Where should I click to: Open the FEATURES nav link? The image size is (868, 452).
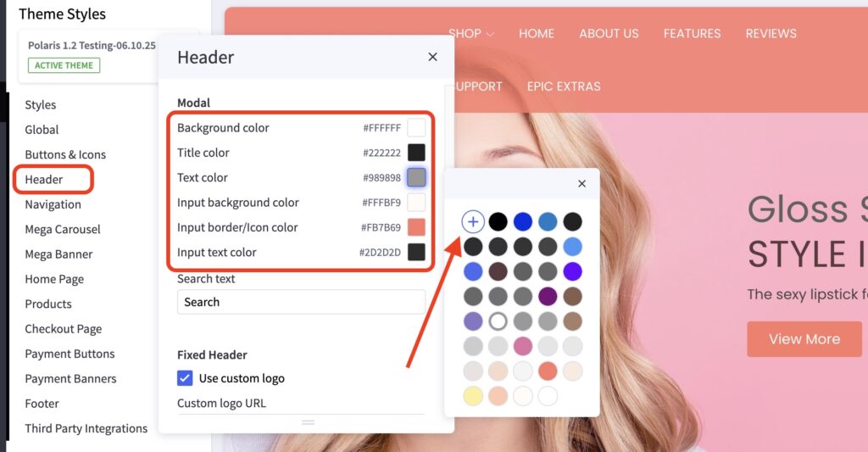coord(692,34)
